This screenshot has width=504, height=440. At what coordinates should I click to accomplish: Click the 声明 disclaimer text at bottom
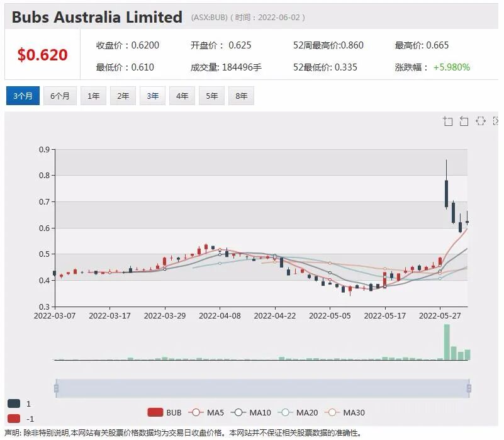coord(182,433)
